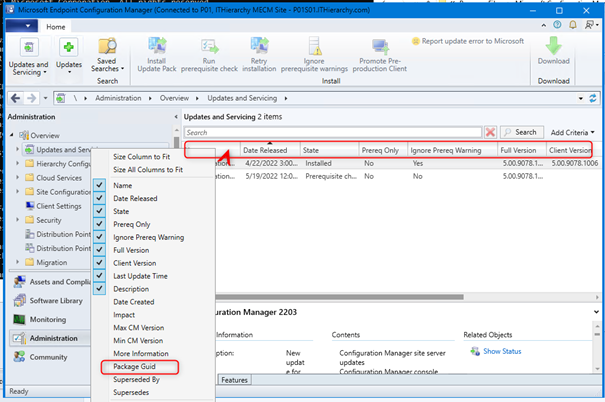The width and height of the screenshot is (605, 402).
Task: Expand the Site Configuration node
Action: pos(17,192)
